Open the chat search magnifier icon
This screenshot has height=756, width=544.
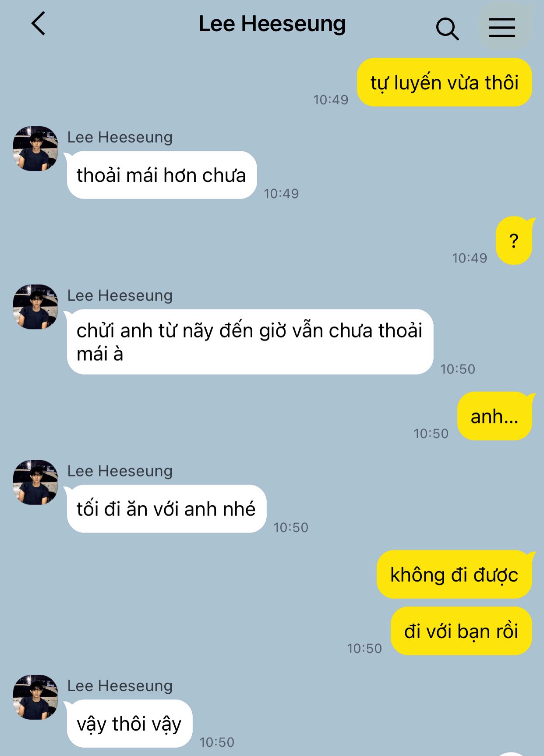tap(447, 29)
